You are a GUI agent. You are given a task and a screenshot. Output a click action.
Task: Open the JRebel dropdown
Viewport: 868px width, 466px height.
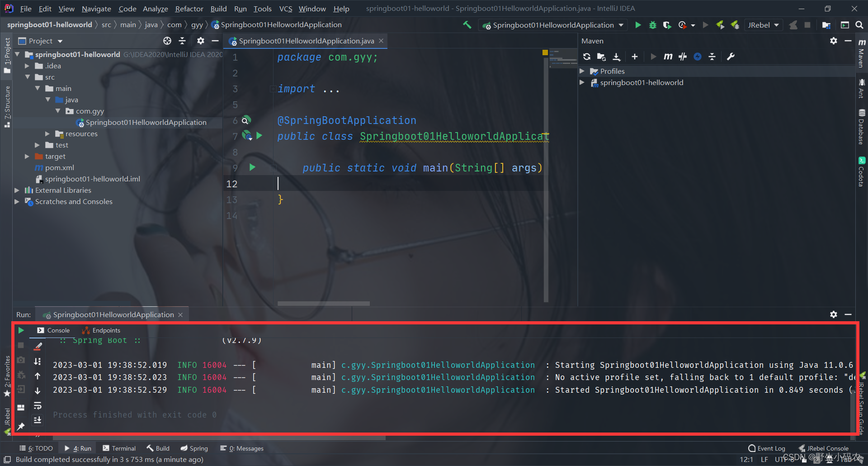(763, 25)
